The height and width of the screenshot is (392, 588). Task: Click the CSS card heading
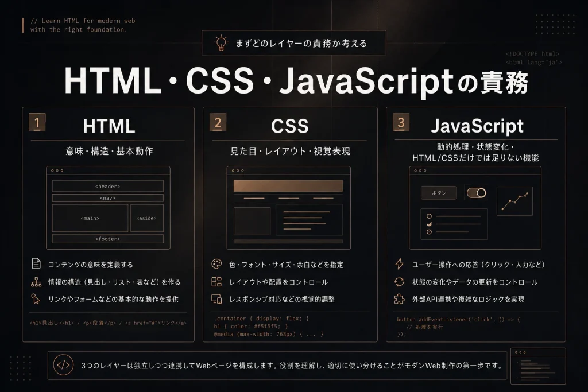290,126
